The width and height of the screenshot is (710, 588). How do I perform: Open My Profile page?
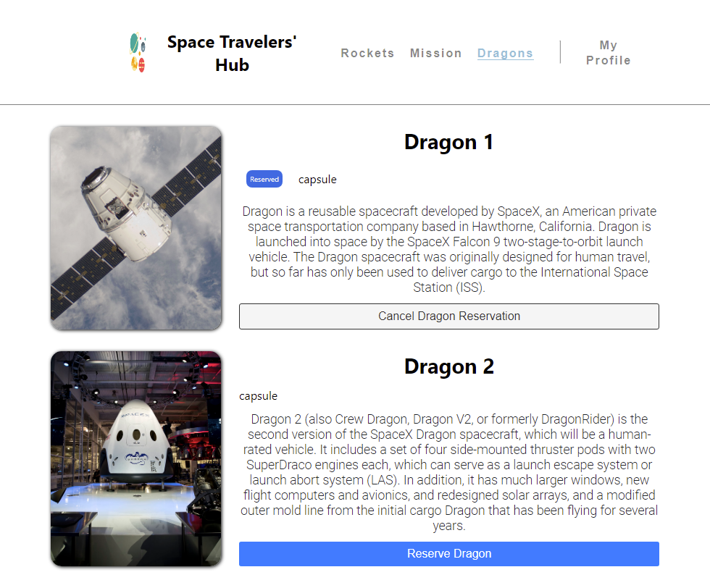[608, 53]
